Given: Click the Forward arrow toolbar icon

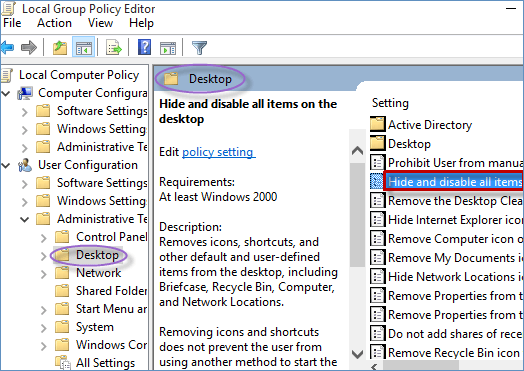Looking at the screenshot, I should pos(29,47).
